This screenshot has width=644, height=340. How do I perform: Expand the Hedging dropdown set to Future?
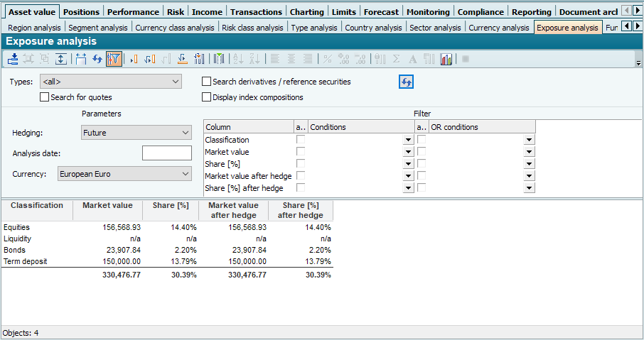tap(134, 133)
